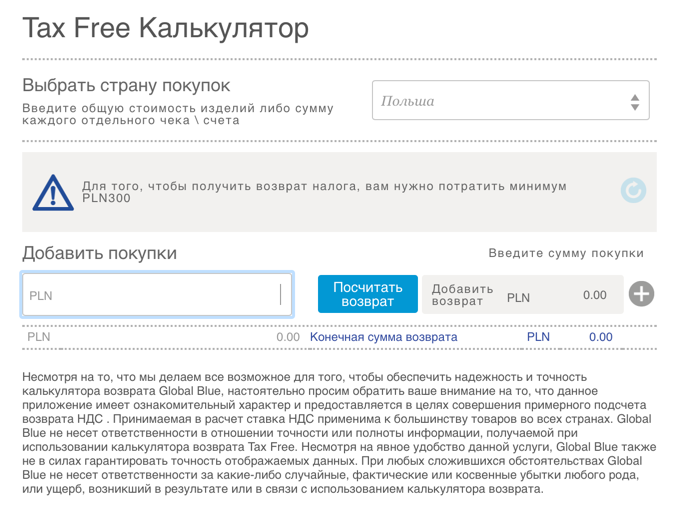Click the grey 0.00 purchase amount in list row
The height and width of the screenshot is (507, 675).
(x=288, y=337)
